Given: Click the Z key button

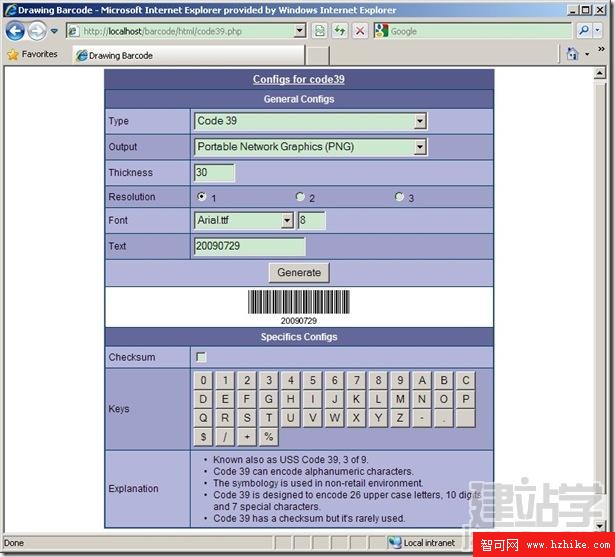Looking at the screenshot, I should 400,418.
